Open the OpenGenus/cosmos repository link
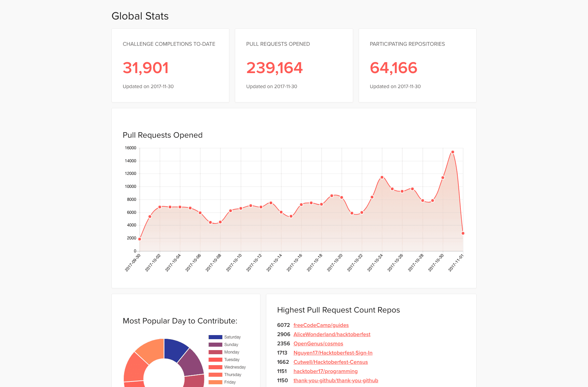588x387 pixels. pyautogui.click(x=318, y=344)
